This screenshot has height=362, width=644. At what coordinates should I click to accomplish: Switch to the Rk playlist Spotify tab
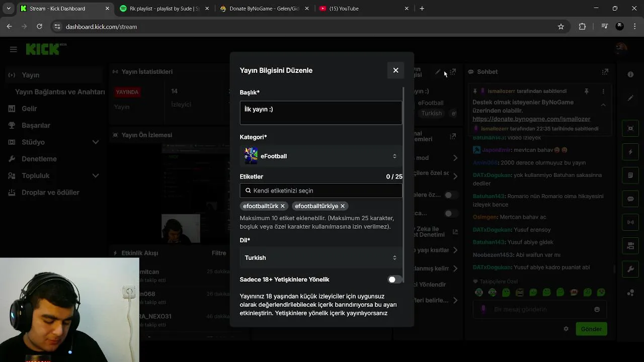(165, 9)
